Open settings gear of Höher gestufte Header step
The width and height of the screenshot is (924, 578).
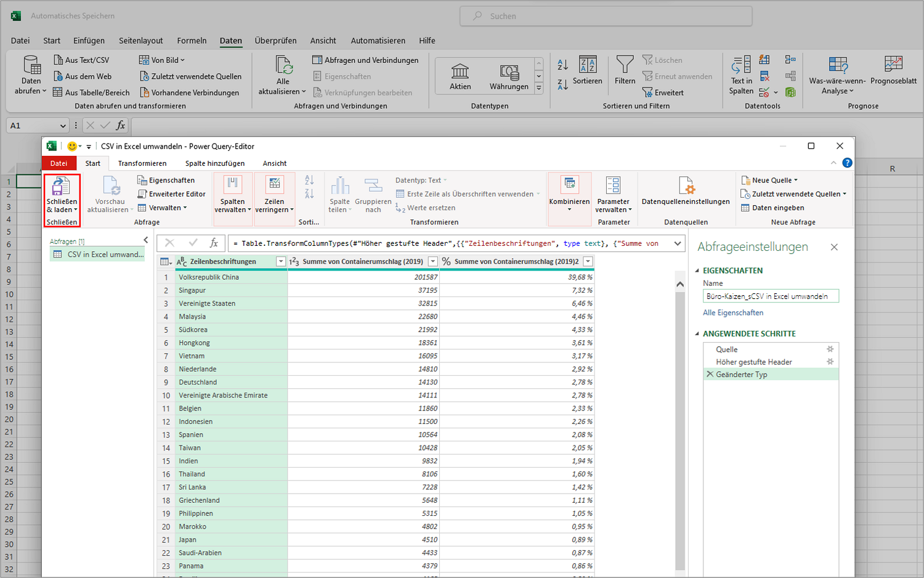coord(830,362)
